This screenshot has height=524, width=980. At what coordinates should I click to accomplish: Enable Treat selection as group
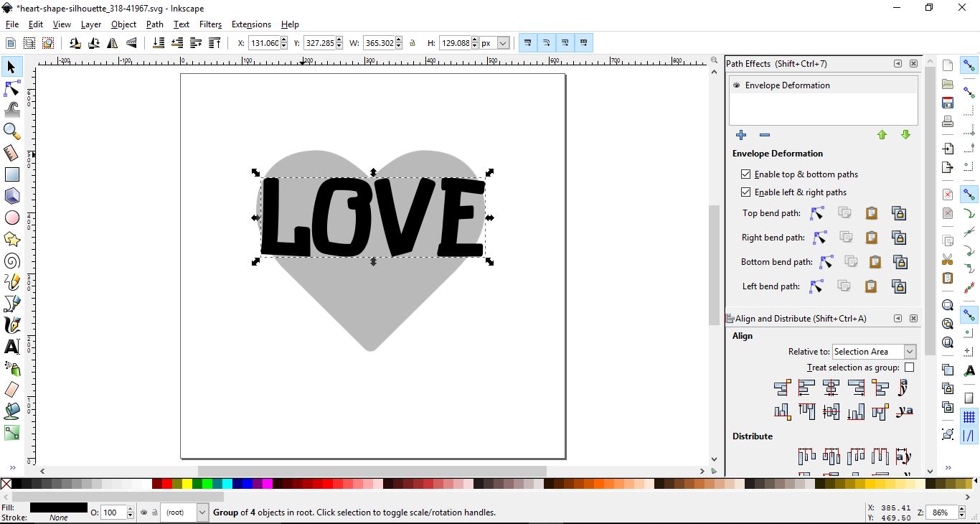pyautogui.click(x=910, y=368)
